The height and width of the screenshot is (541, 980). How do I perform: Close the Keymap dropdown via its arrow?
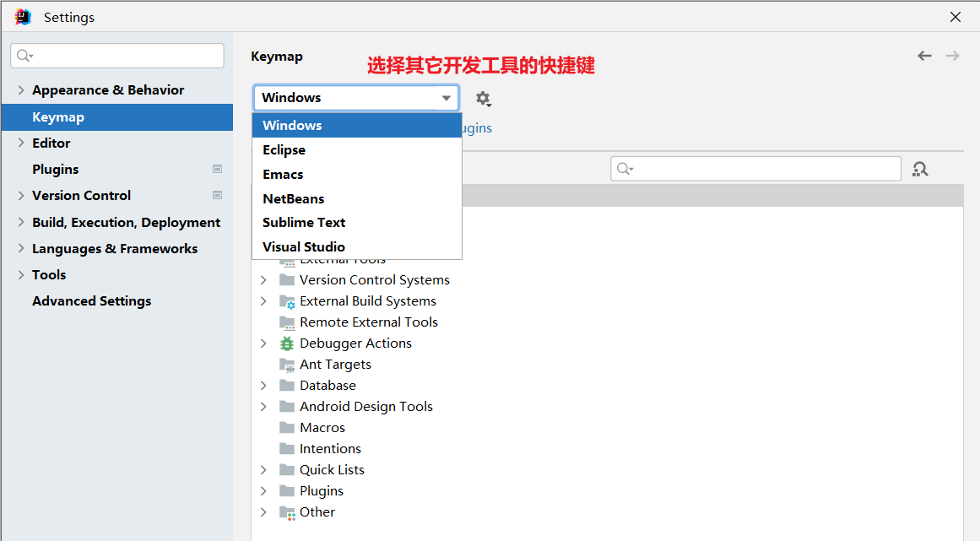447,98
